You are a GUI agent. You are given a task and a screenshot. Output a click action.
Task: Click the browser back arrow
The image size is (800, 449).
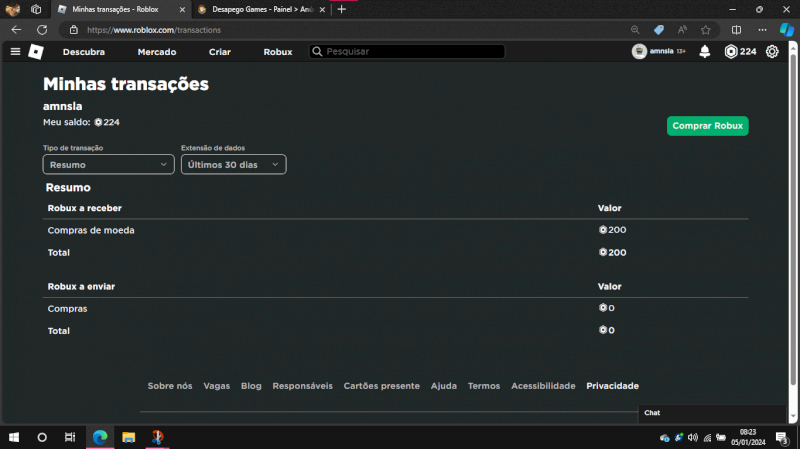click(16, 30)
